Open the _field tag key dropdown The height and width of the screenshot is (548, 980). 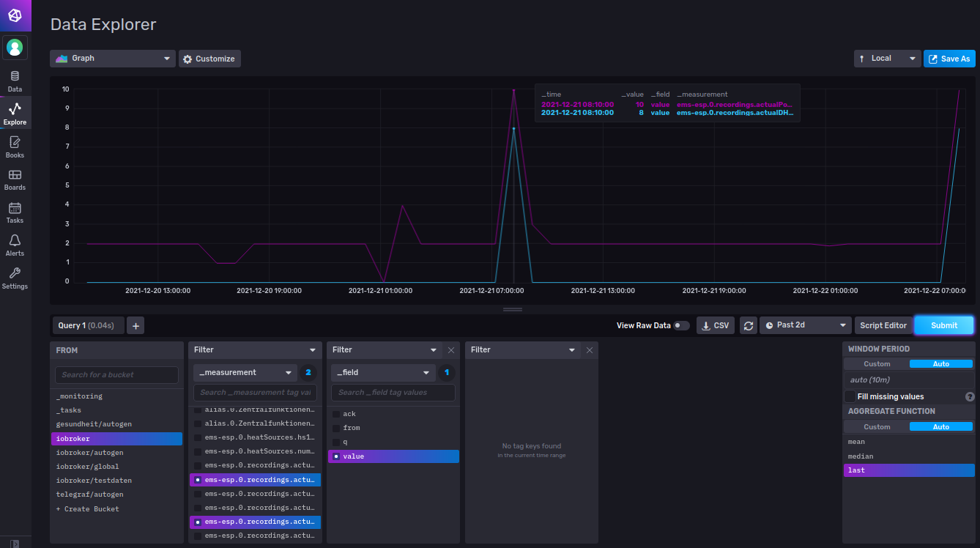[384, 373]
